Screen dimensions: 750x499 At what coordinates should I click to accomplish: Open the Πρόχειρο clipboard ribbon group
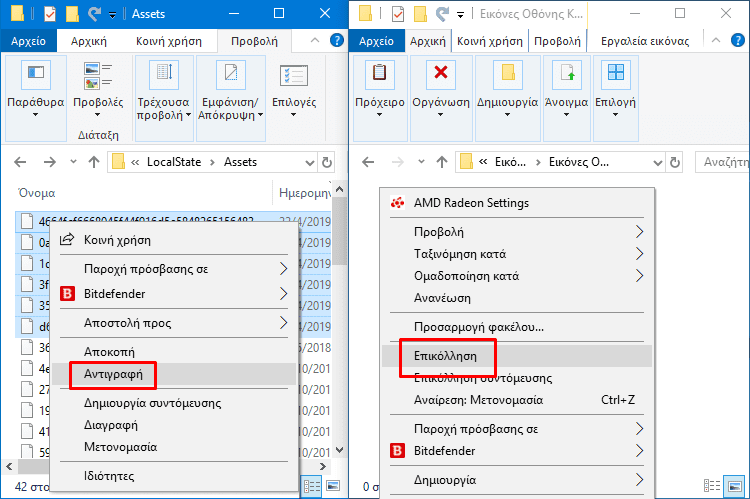click(380, 88)
